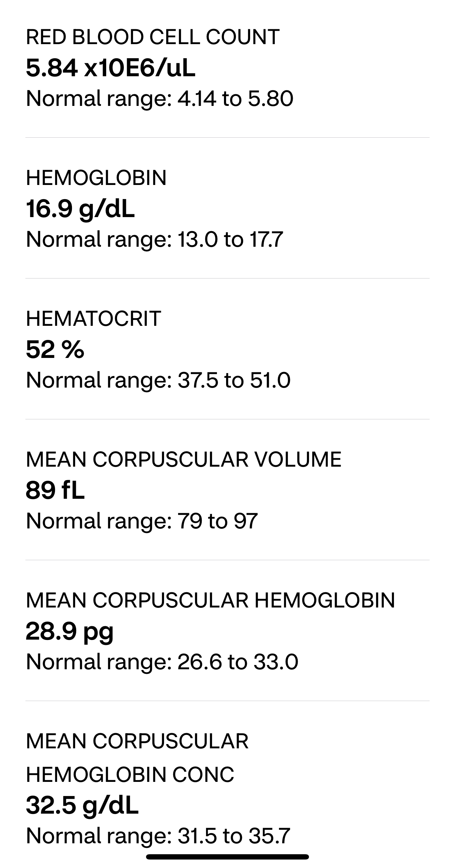
Task: Tap the 28.9 pg value
Action: point(69,632)
